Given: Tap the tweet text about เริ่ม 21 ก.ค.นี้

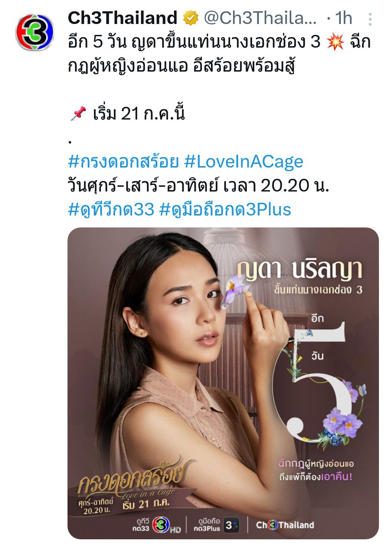Looking at the screenshot, I should tap(139, 114).
